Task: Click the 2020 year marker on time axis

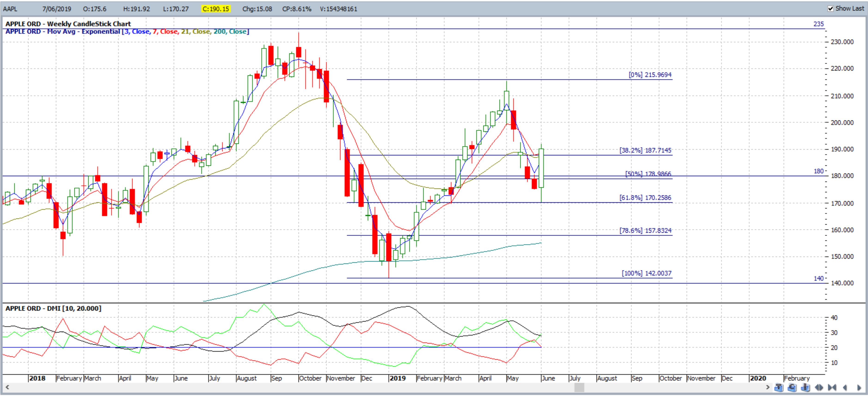Action: point(758,378)
